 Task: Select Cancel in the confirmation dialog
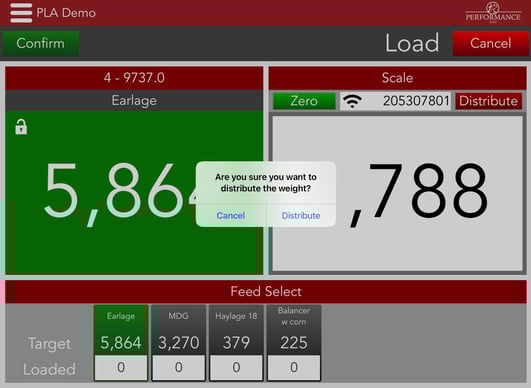click(231, 215)
